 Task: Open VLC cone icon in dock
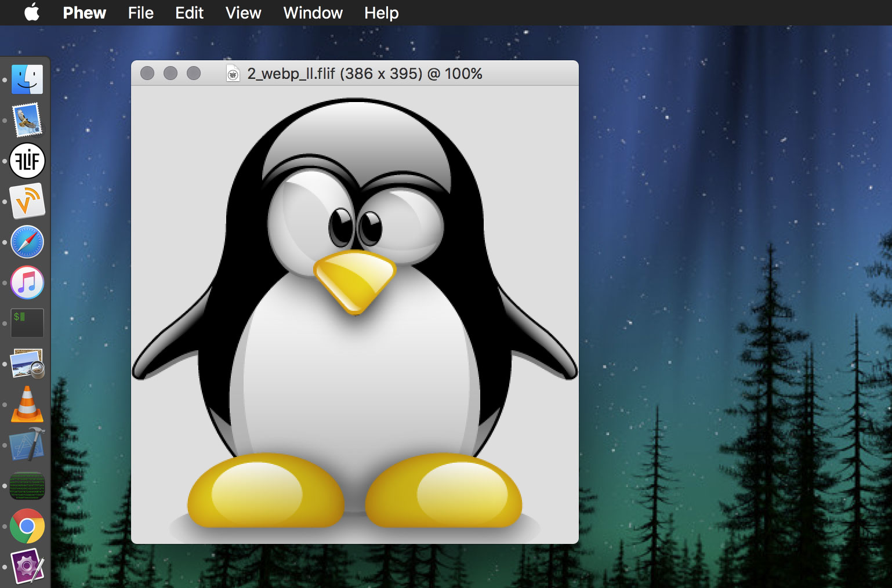coord(27,404)
